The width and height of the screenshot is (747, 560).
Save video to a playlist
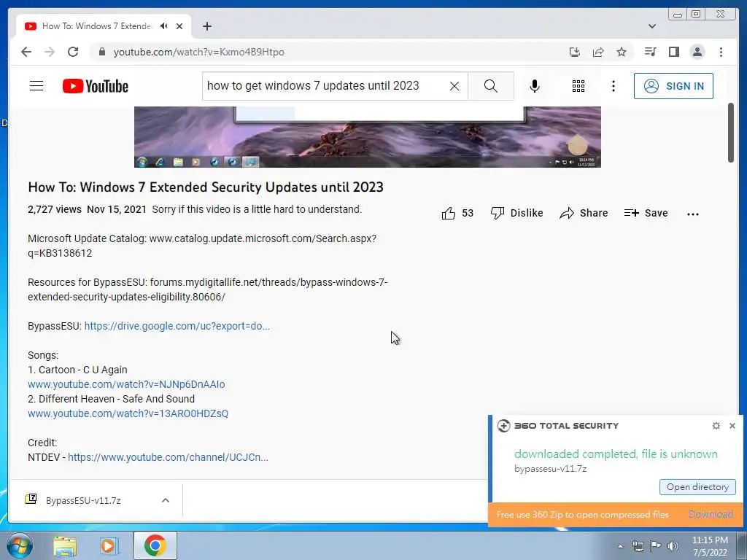[646, 214]
